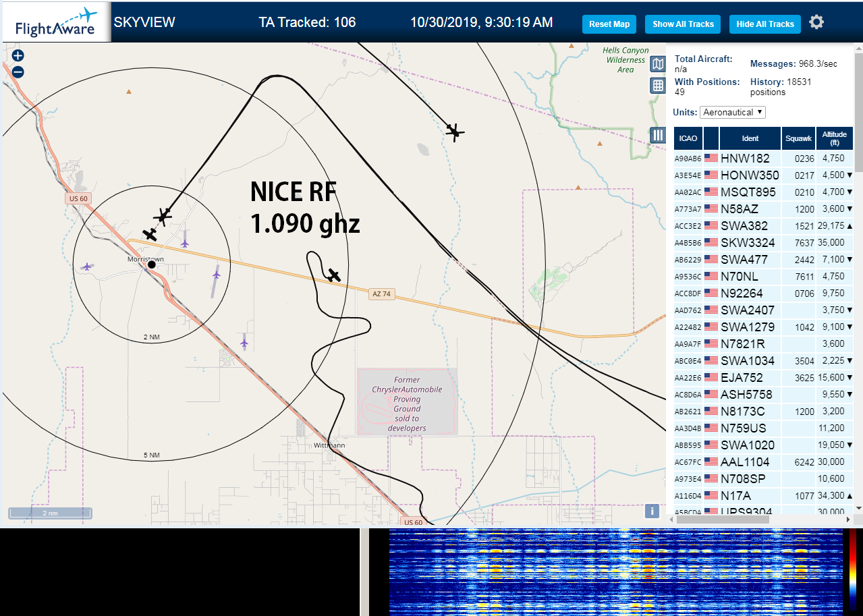The image size is (863, 616).
Task: Sort table by ICAO column
Action: tap(688, 138)
